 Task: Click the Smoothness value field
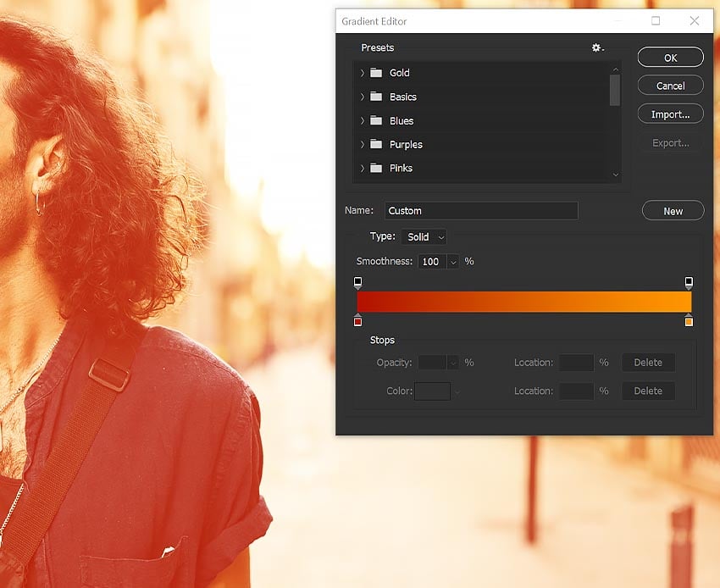432,262
